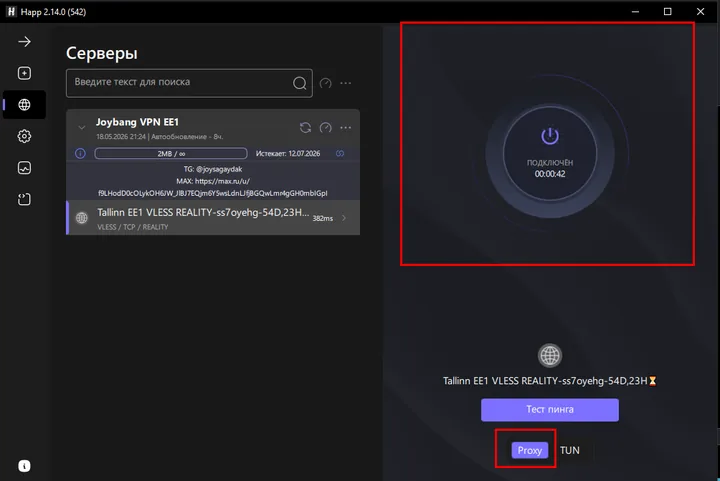The width and height of the screenshot is (720, 481).
Task: Click globe icon above selected server name
Action: [550, 355]
